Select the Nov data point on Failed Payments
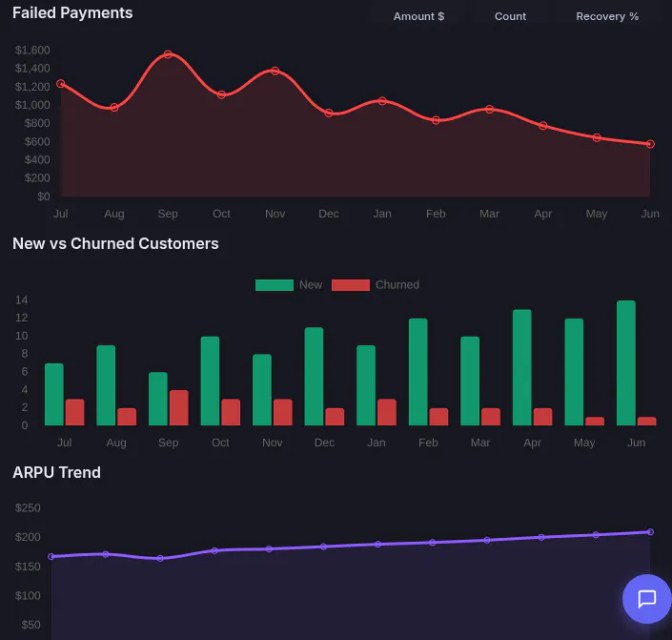 (275, 71)
